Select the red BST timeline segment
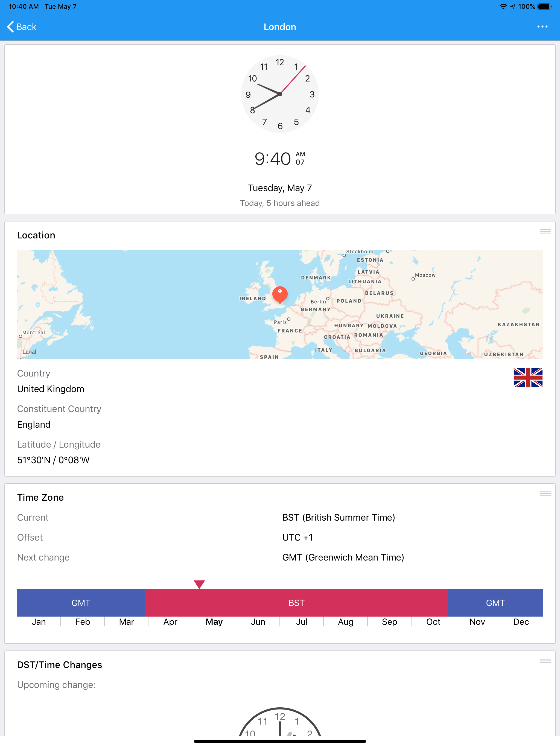 pos(297,603)
